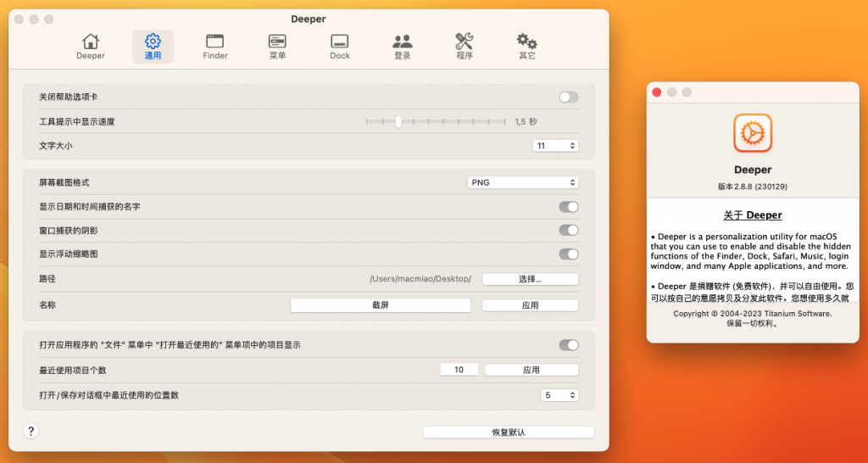Click the 版本 2.8.8 (230129) text
This screenshot has height=463, width=868.
(753, 187)
